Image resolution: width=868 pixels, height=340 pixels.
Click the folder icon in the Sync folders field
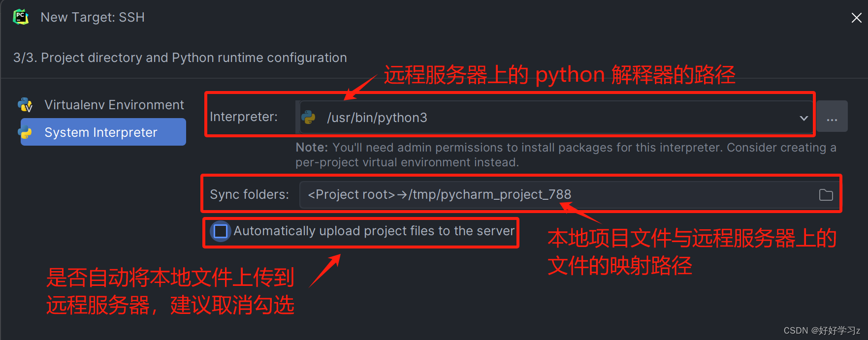click(x=826, y=194)
